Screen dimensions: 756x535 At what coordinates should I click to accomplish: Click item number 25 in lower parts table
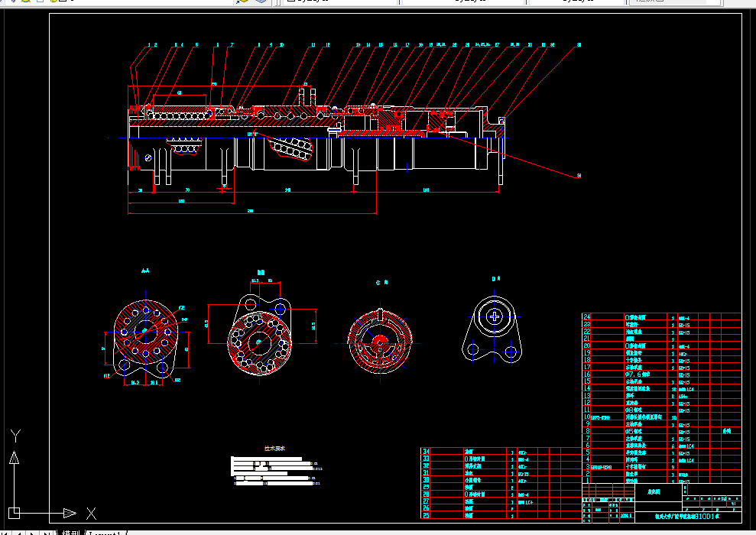pos(426,516)
